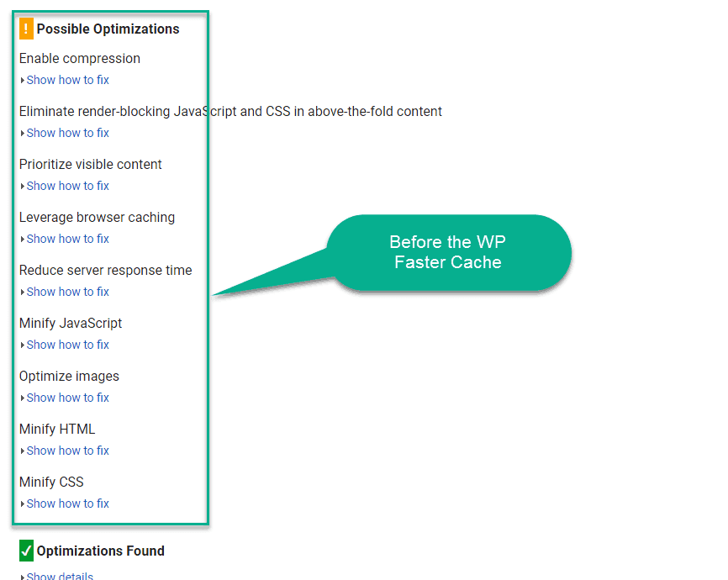Click the orange warning icon beside Possible Optimizations

pyautogui.click(x=26, y=29)
